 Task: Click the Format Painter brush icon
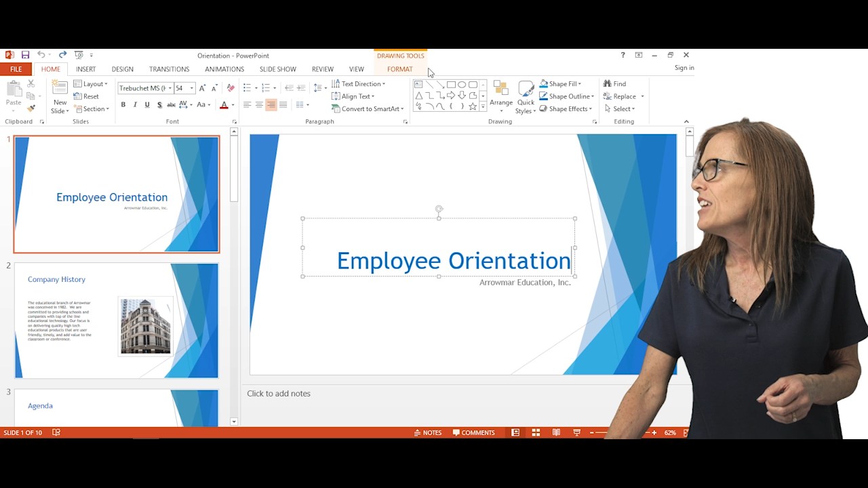pos(31,108)
